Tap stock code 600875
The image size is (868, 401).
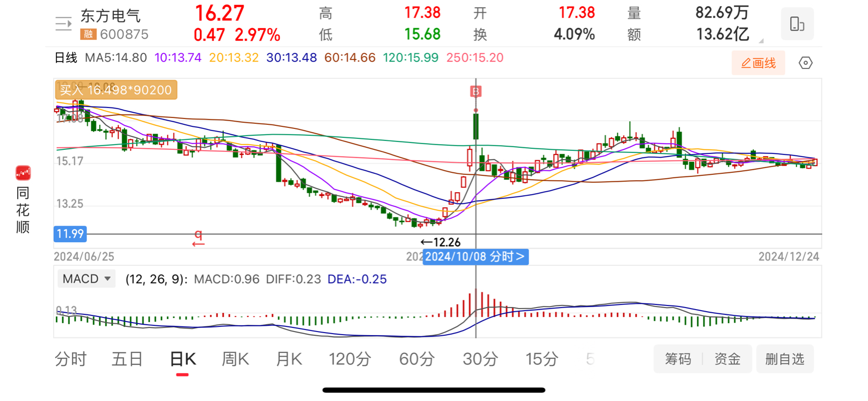pyautogui.click(x=124, y=34)
